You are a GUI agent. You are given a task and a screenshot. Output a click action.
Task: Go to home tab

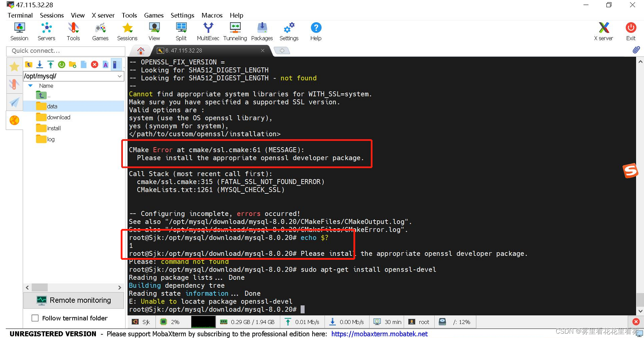(x=141, y=51)
